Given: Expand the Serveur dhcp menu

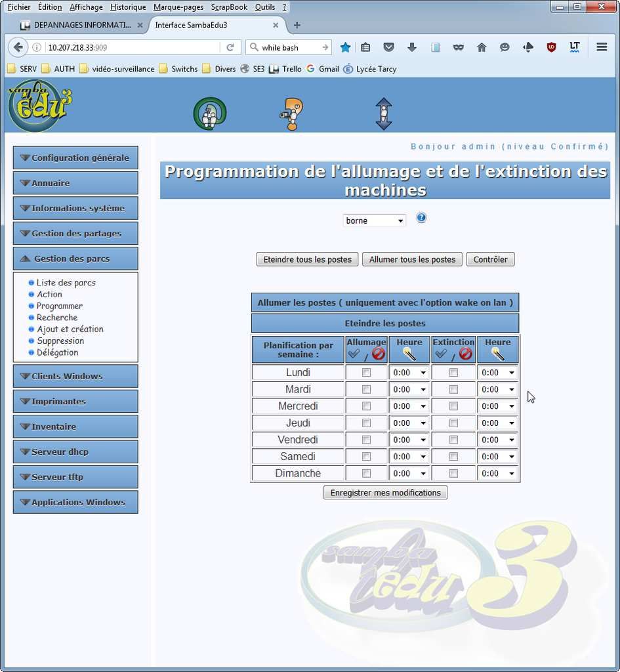Looking at the screenshot, I should tap(75, 451).
